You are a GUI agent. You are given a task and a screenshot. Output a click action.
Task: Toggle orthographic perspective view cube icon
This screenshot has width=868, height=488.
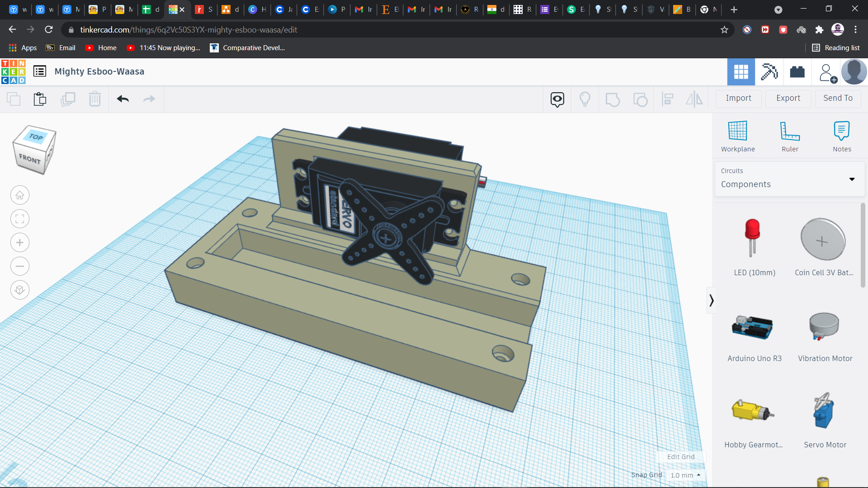coord(20,290)
